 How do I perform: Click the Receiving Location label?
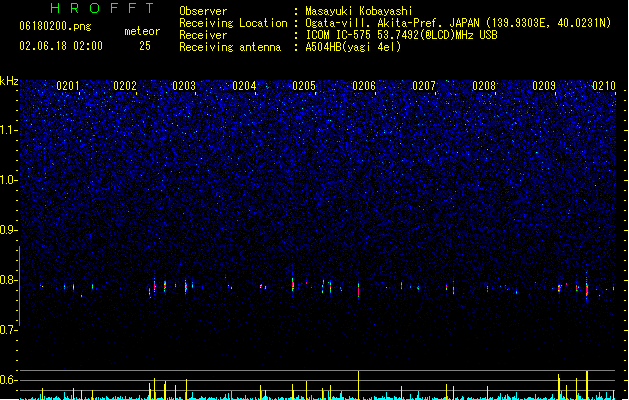coord(233,23)
